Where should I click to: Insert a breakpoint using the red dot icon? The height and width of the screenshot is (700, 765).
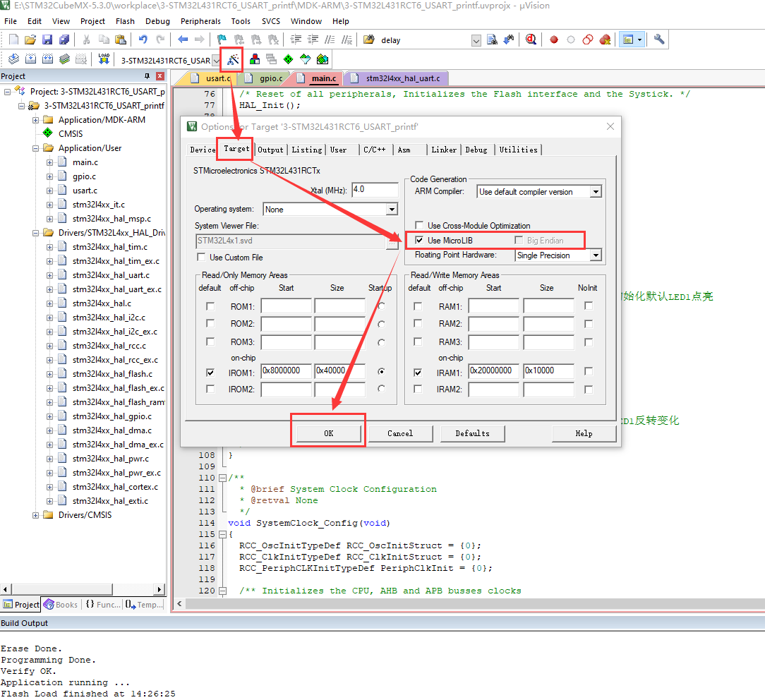click(553, 40)
